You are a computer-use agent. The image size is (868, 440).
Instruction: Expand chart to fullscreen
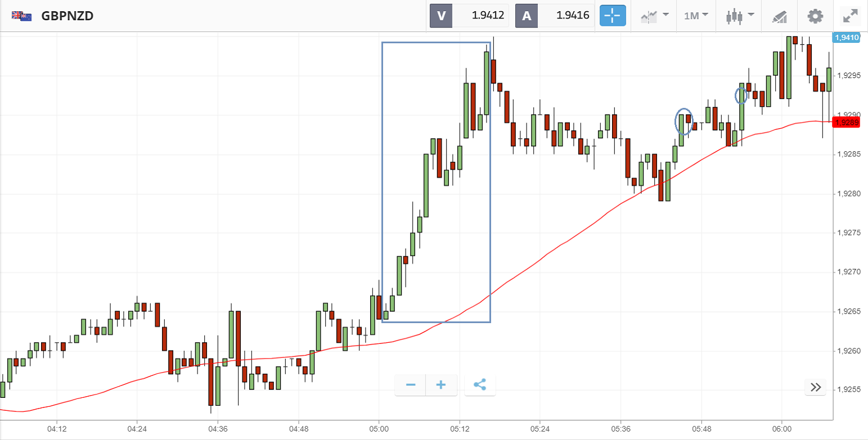pos(849,16)
